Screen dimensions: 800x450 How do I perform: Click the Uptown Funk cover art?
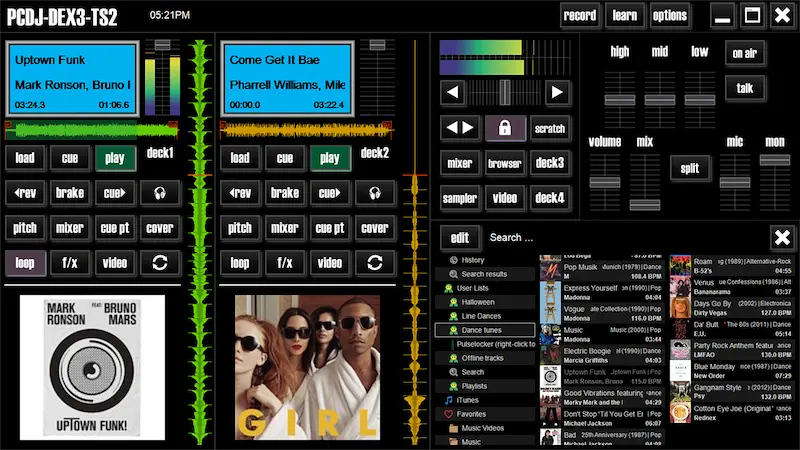click(x=92, y=367)
